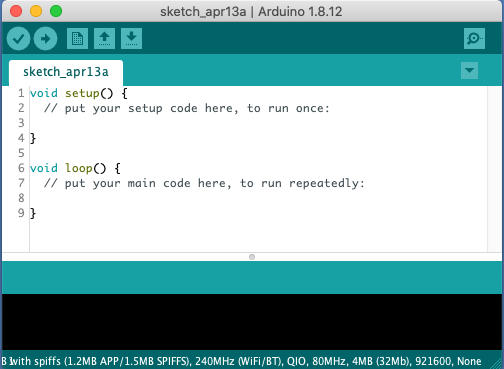504x369 pixels.
Task: Open the Serial Monitor magnifier icon
Action: coord(474,39)
